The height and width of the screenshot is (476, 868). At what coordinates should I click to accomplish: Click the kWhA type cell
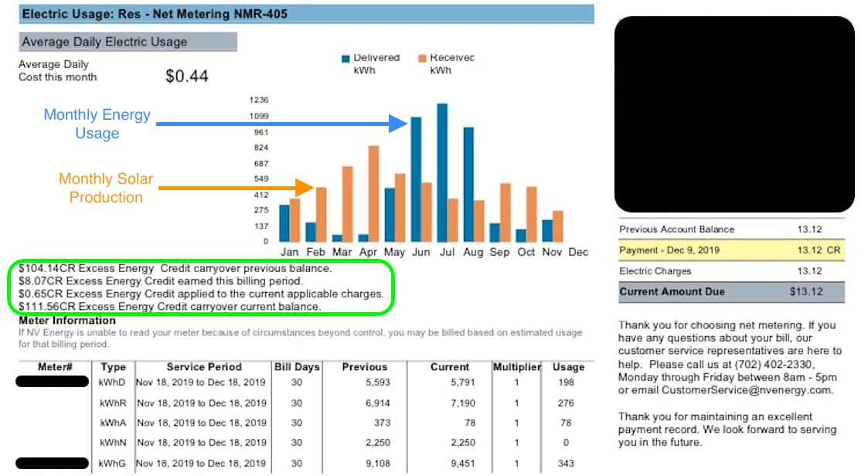pyautogui.click(x=113, y=423)
